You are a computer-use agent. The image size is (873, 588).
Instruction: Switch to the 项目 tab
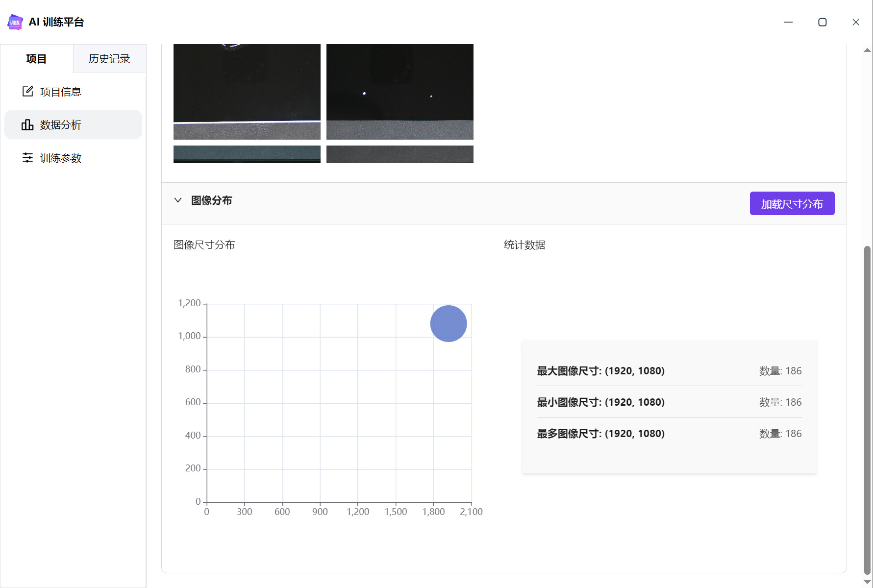36,59
